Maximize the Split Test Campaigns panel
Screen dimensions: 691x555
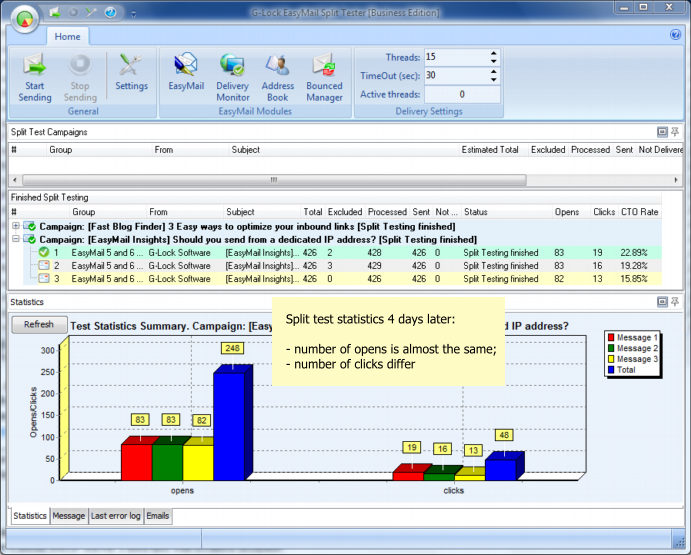662,131
